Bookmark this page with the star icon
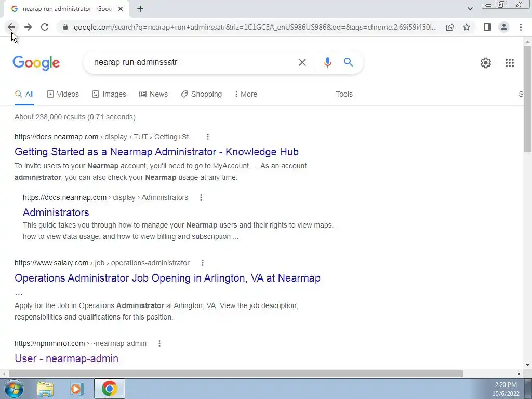Viewport: 532px width, 399px height. point(467,27)
